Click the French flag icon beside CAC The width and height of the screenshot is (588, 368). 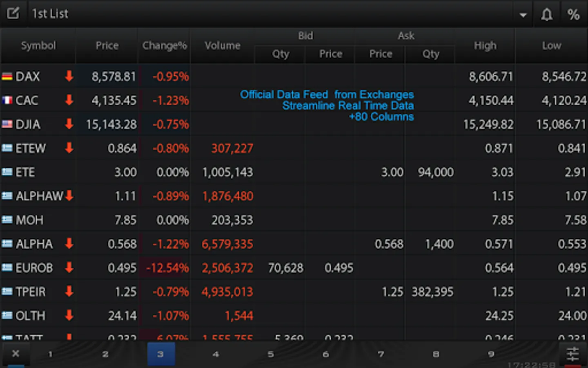(x=7, y=100)
